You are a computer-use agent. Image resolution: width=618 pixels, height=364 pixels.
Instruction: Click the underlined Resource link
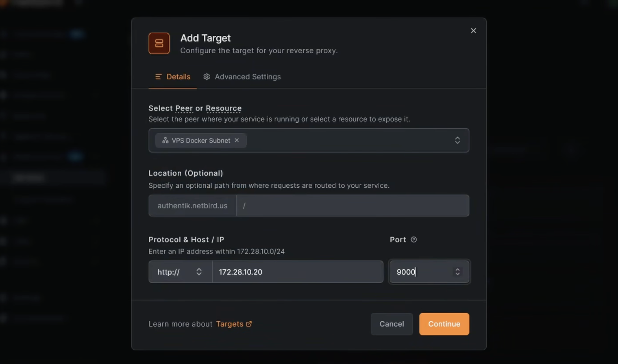pos(224,108)
